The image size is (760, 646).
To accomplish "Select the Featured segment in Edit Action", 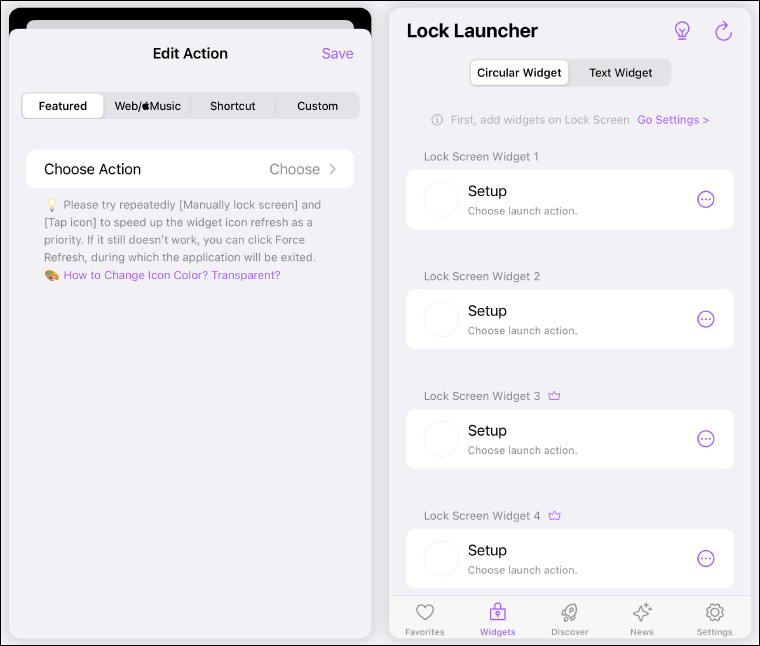I will tap(63, 106).
